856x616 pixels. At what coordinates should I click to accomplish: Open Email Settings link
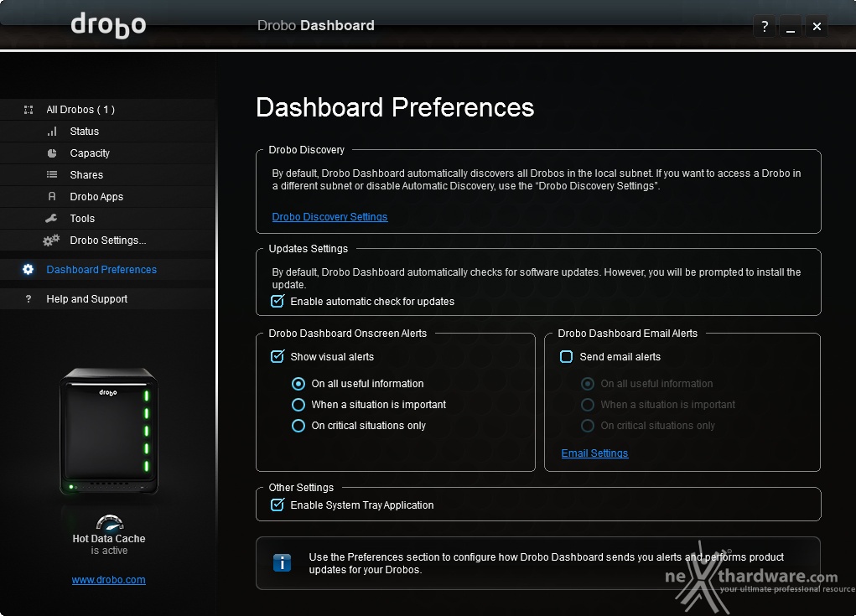pos(594,453)
